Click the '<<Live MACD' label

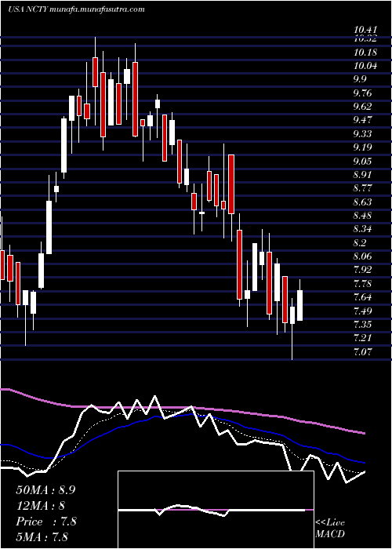[x=330, y=528]
